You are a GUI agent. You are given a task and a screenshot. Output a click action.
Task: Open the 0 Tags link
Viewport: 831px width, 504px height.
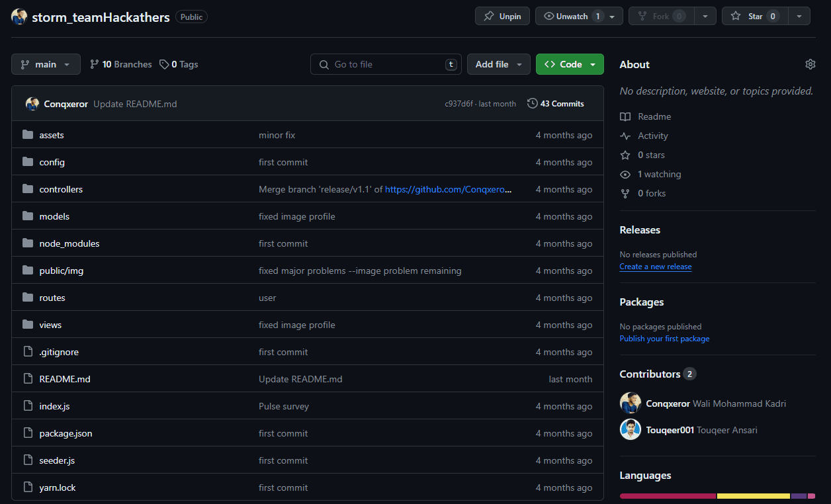(x=179, y=64)
